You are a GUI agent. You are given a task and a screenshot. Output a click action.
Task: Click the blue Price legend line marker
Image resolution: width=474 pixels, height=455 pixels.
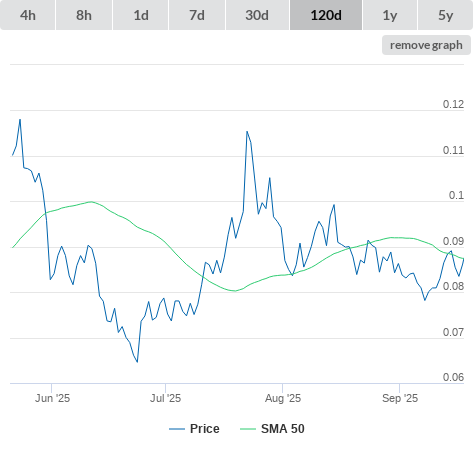click(177, 429)
